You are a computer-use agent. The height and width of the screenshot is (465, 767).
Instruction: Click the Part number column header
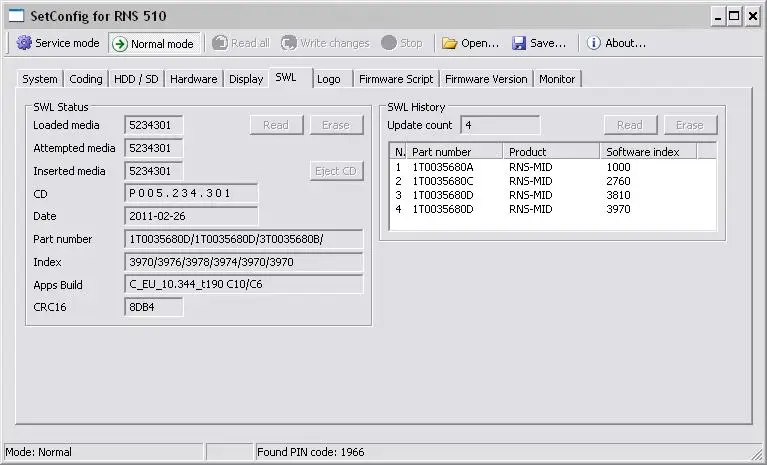click(455, 152)
